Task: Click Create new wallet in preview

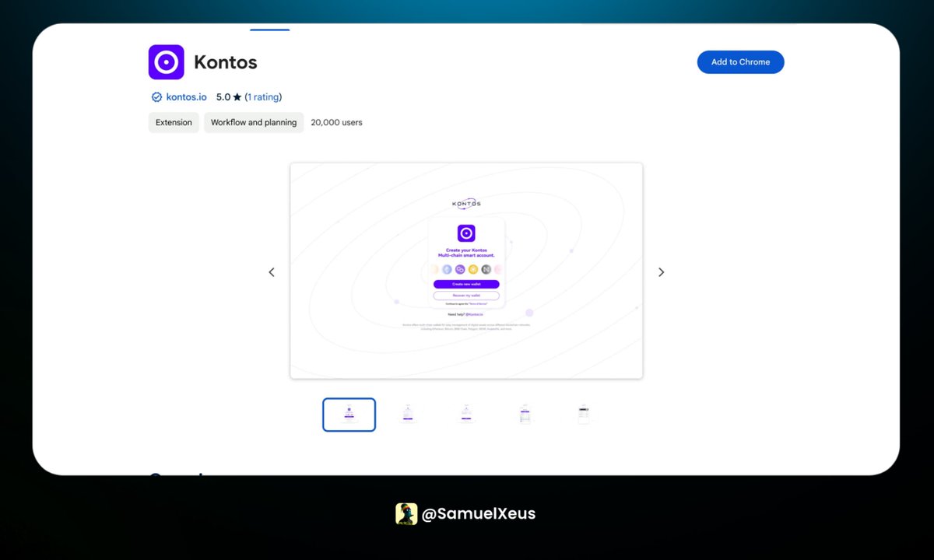Action: click(466, 285)
